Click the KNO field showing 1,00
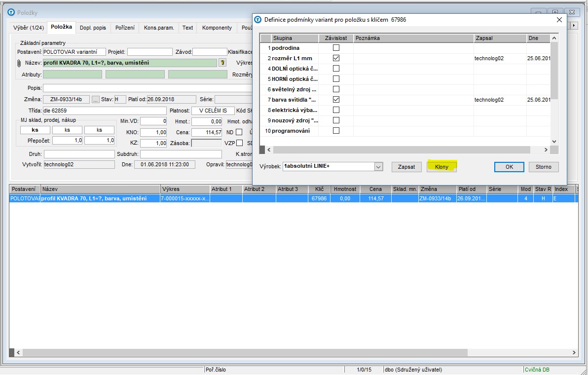This screenshot has width=588, height=375. click(x=153, y=132)
